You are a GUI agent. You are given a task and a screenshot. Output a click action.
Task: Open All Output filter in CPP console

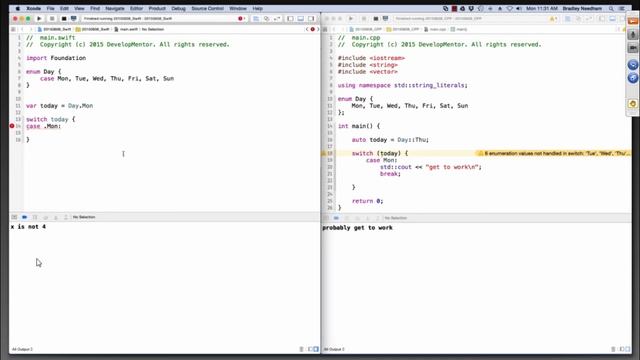(334, 349)
